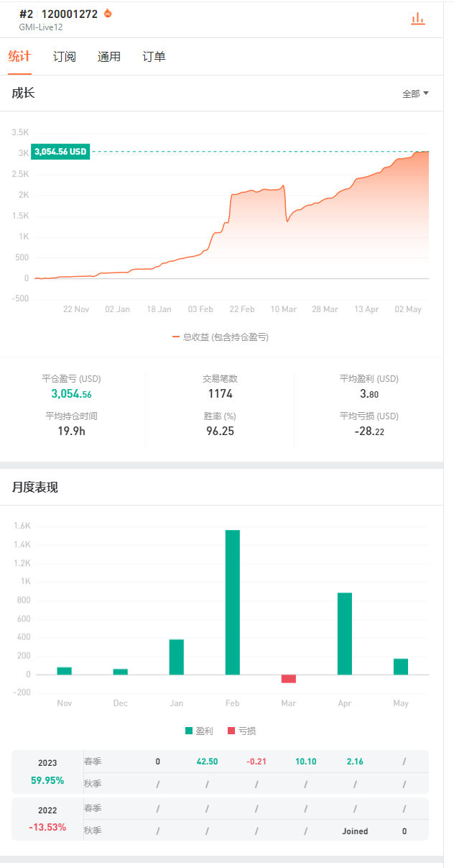Click the 2.16 monthly value in 2023
The image size is (454, 868).
pyautogui.click(x=355, y=762)
